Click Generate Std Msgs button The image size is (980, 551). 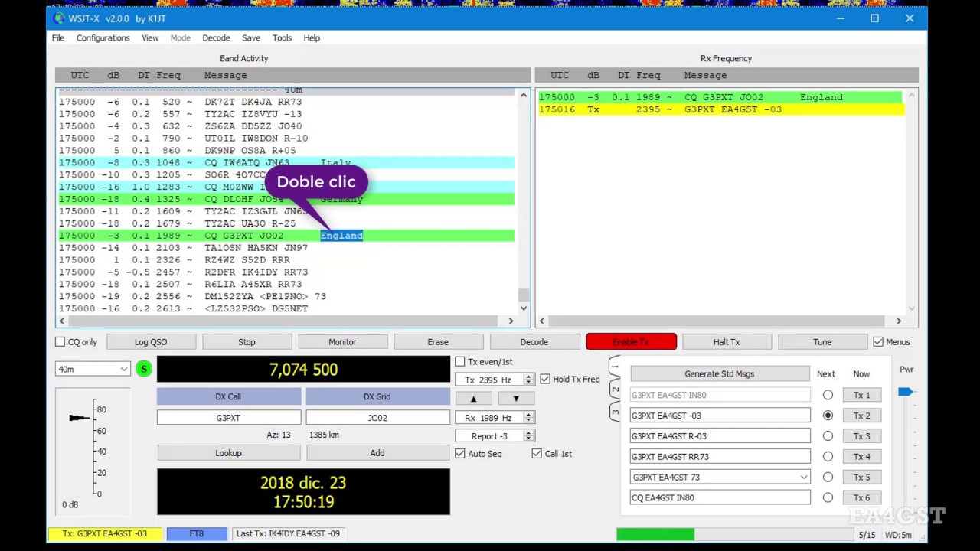click(720, 373)
